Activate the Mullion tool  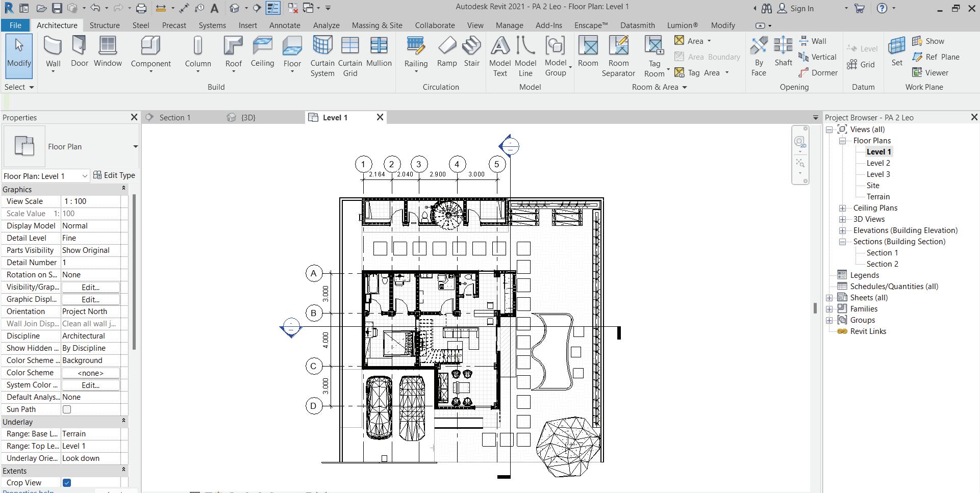(379, 53)
